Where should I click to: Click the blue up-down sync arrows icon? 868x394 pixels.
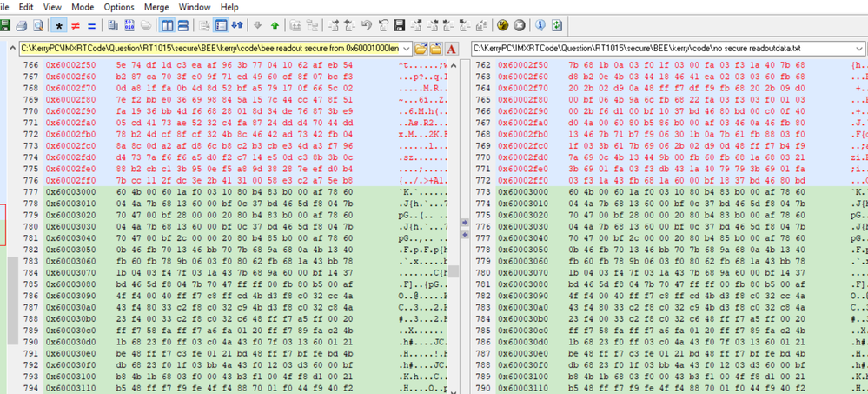(237, 25)
